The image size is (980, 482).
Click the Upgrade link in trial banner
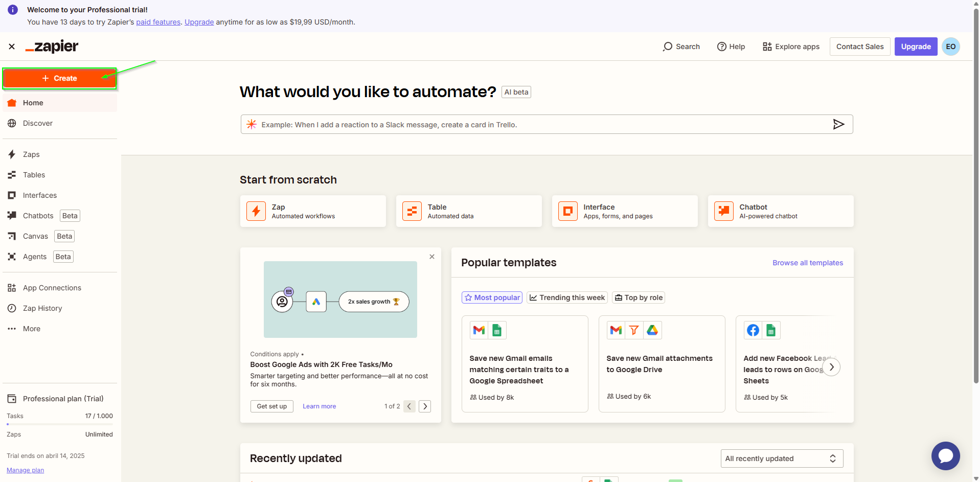tap(199, 22)
